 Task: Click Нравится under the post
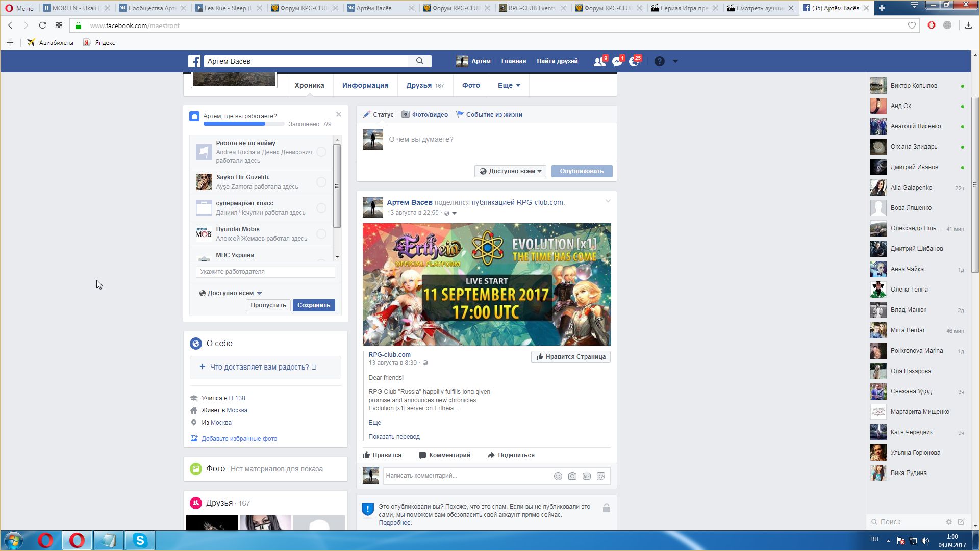[382, 455]
